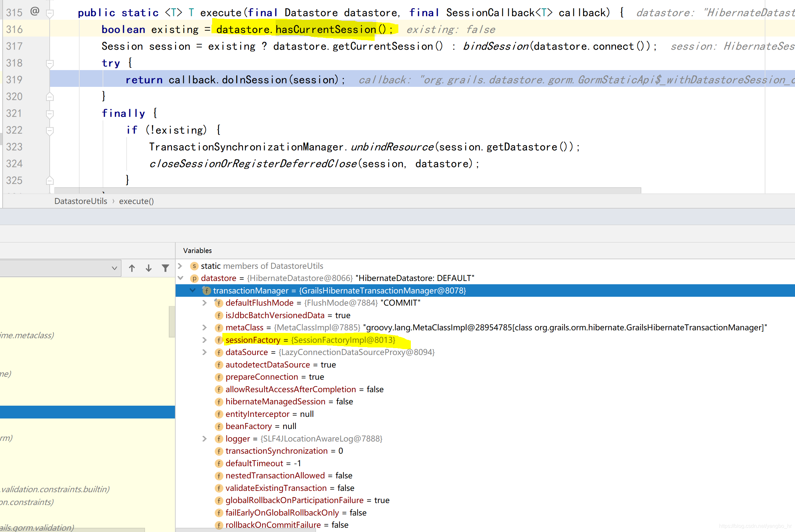Screen dimensions: 795x532
Task: Select the failEarlyOnGlobalRollbackOnly variable row
Action: (x=485, y=513)
